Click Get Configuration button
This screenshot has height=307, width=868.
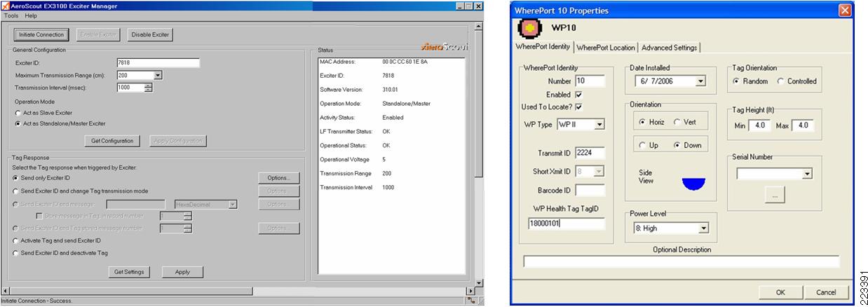(x=112, y=141)
